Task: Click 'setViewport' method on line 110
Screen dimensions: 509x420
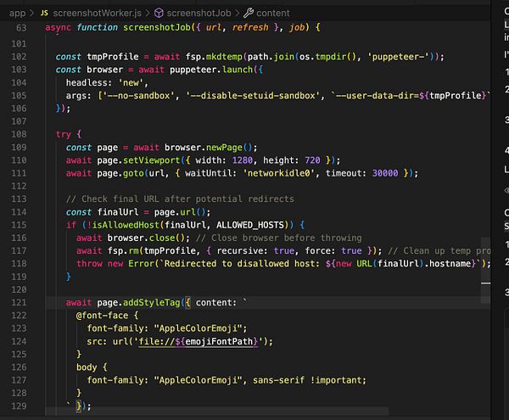Action: 151,160
